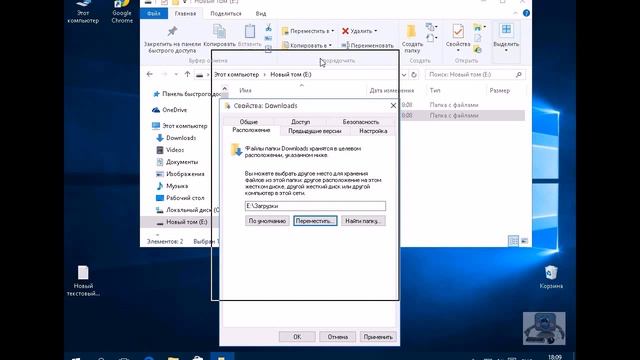Click Отмена in the Properties dialog
640x360 pixels.
338,337
